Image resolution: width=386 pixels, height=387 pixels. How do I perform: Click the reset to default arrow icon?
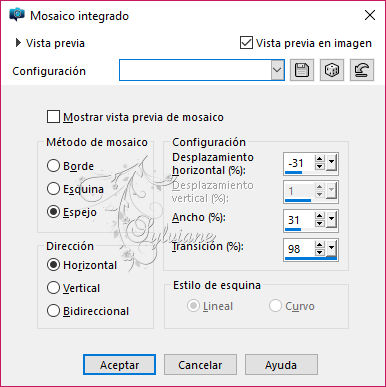pyautogui.click(x=362, y=70)
